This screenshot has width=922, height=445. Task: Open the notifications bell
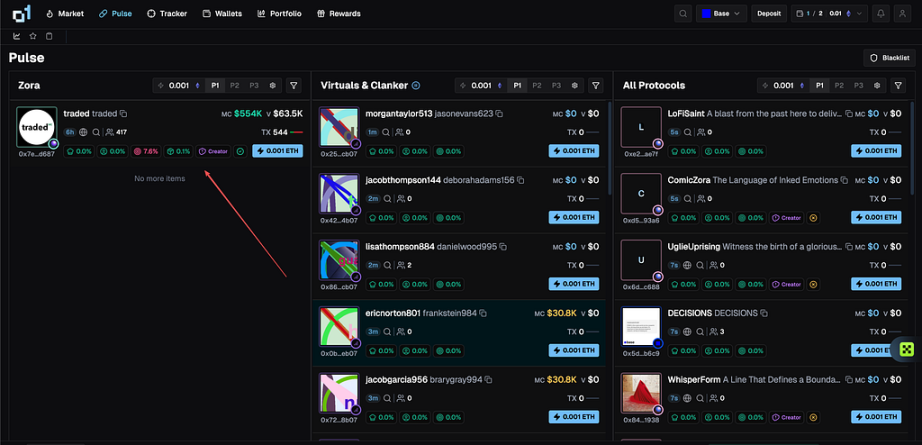tap(880, 14)
